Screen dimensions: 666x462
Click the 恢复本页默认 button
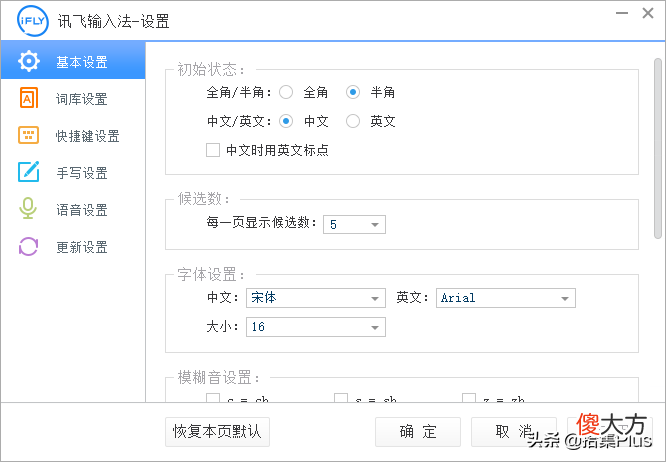coord(217,432)
